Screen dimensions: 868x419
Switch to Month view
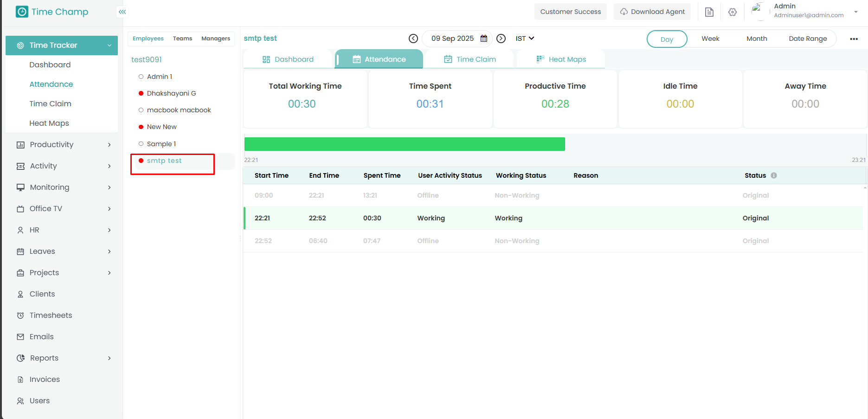(x=757, y=39)
